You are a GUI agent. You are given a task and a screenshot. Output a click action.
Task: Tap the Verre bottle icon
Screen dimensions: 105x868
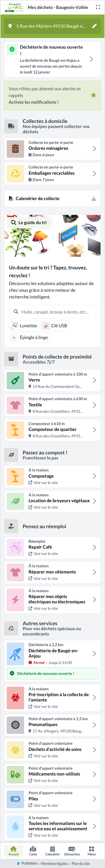pyautogui.click(x=15, y=380)
